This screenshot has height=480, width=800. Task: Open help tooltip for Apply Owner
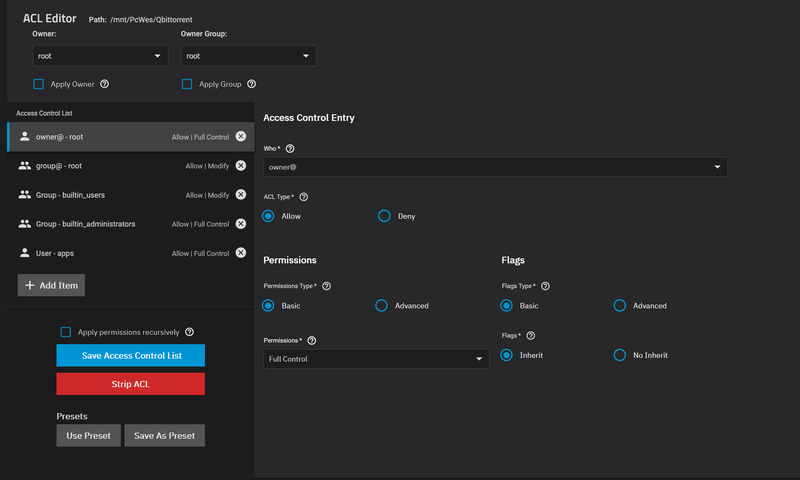coord(105,84)
